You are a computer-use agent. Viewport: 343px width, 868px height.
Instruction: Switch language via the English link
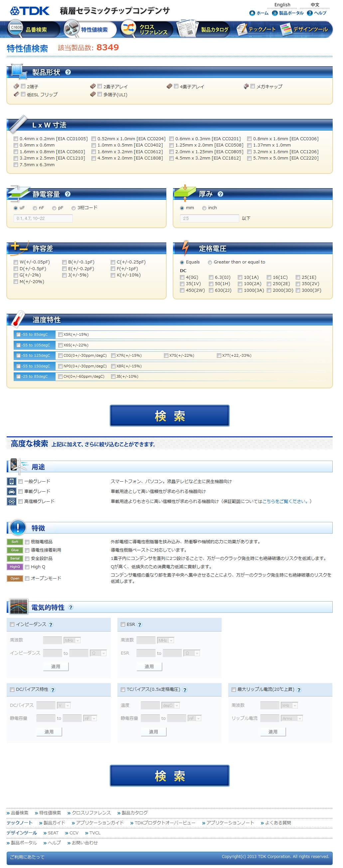coord(282,5)
